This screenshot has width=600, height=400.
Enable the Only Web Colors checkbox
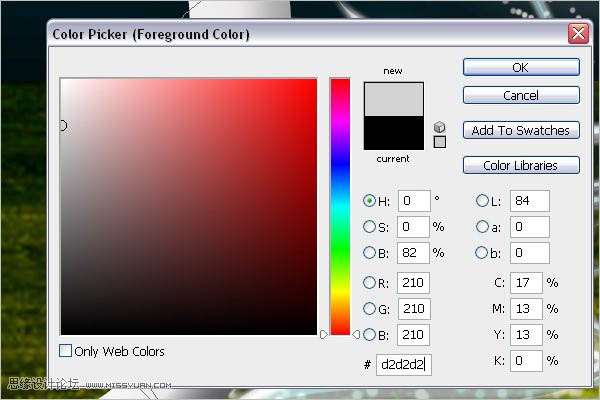coord(65,351)
